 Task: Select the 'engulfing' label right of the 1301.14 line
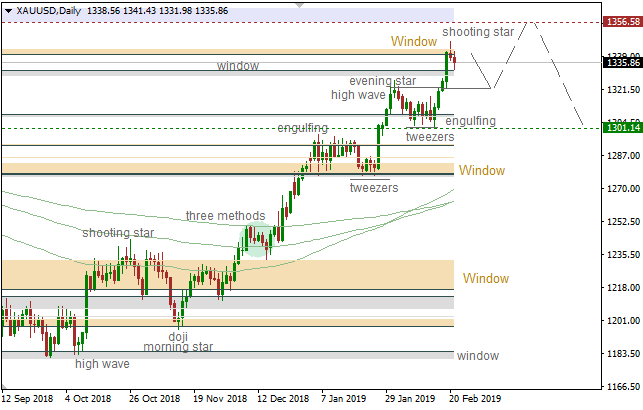coord(470,121)
